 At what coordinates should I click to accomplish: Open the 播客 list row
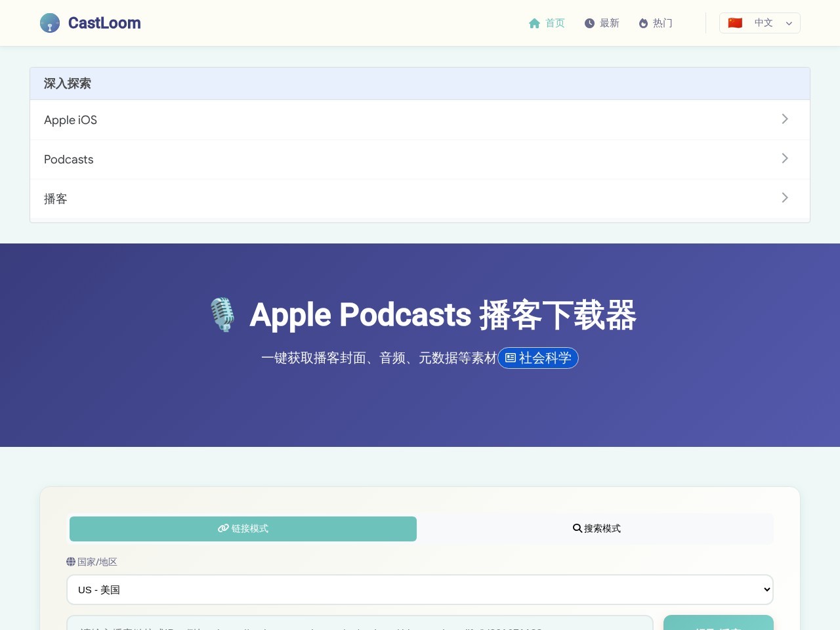click(420, 199)
